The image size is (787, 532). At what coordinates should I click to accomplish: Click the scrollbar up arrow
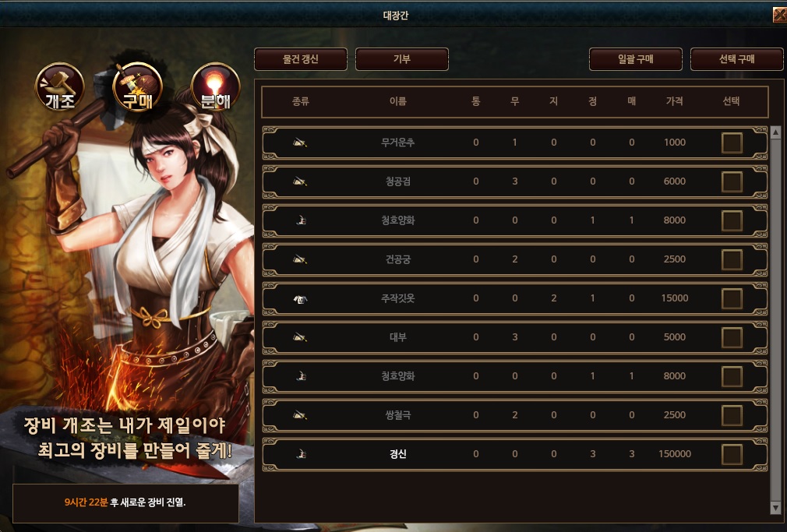click(775, 132)
